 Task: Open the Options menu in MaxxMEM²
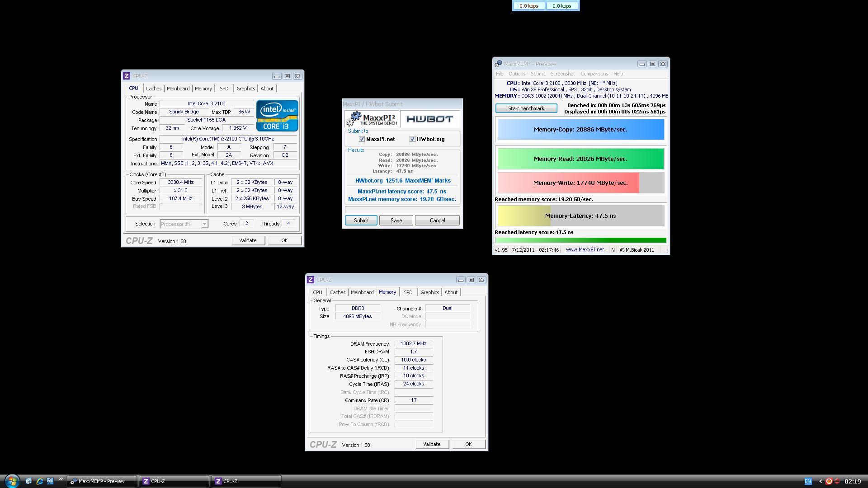click(517, 74)
